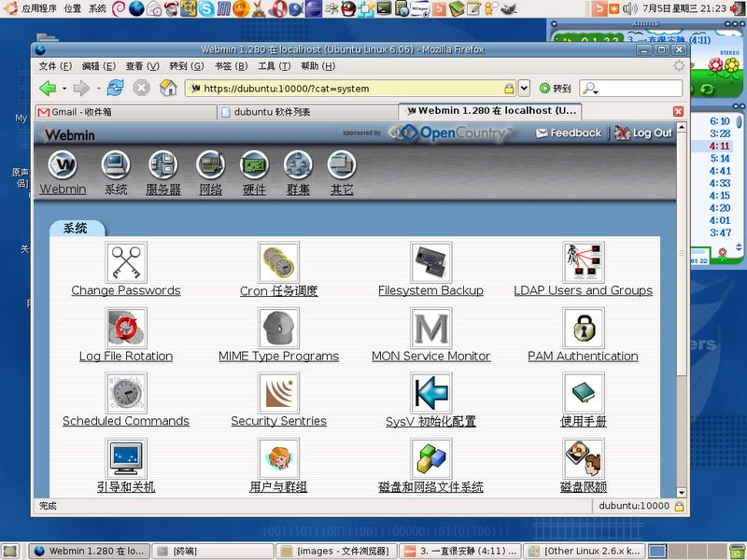Launch Skype from the top panel
This screenshot has height=560, width=747.
pos(206,8)
